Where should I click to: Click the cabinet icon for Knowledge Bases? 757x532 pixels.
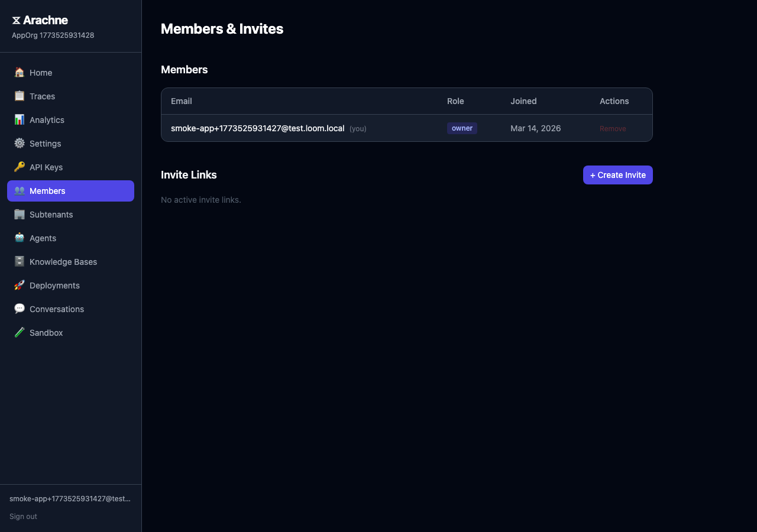[20, 262]
